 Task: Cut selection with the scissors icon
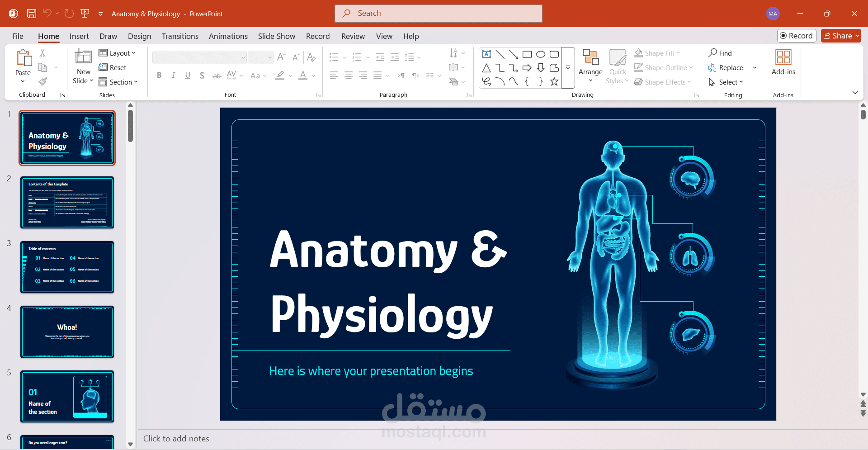(42, 53)
